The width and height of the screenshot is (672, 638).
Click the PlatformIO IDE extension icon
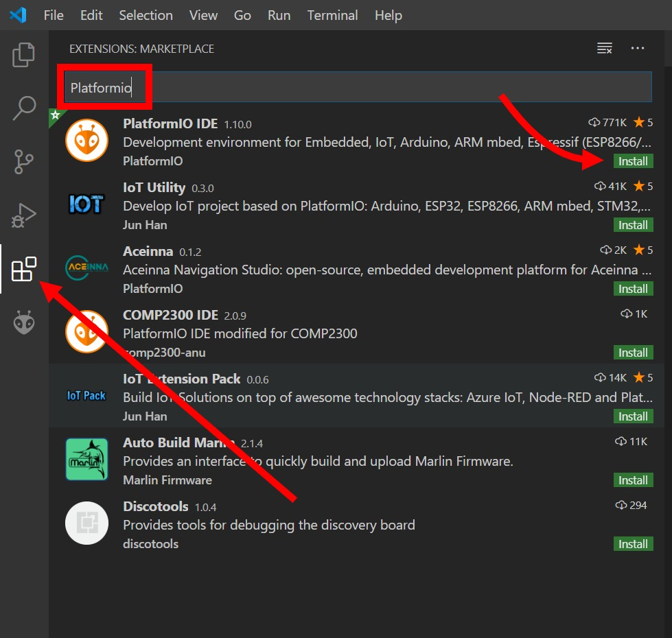click(86, 140)
